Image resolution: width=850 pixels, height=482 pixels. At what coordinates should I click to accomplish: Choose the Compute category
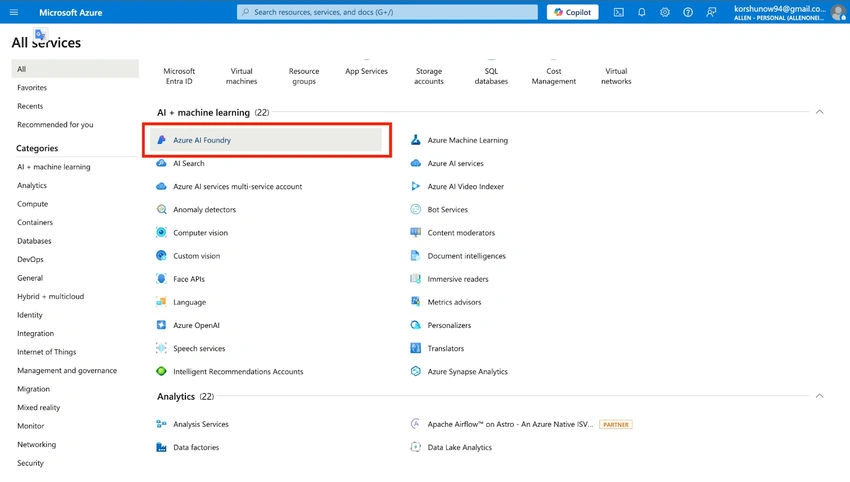33,204
